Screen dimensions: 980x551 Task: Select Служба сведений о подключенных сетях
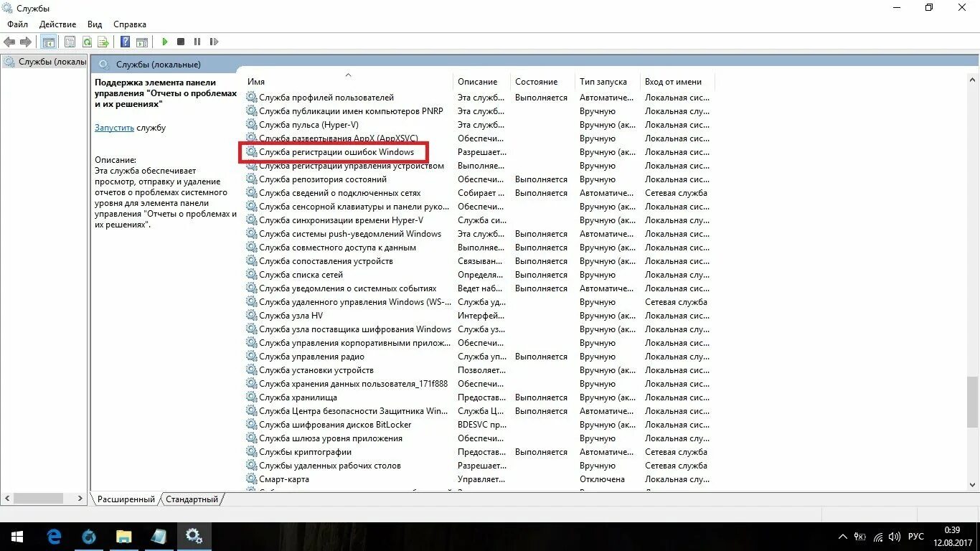click(479, 193)
